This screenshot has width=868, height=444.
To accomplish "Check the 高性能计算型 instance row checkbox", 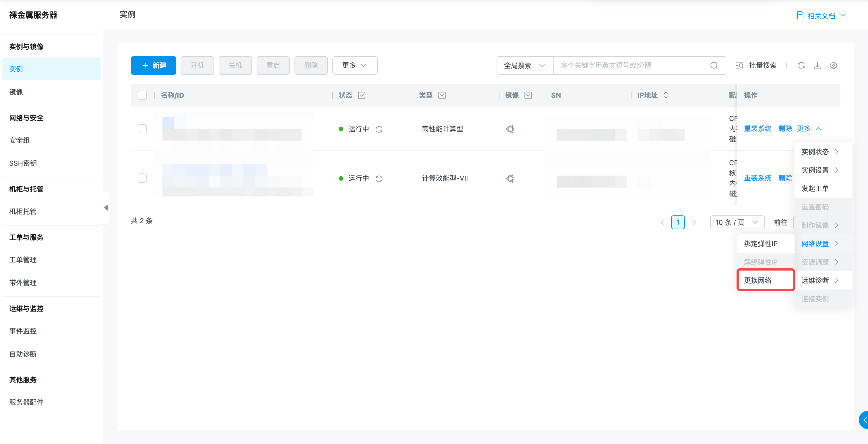I will point(142,129).
